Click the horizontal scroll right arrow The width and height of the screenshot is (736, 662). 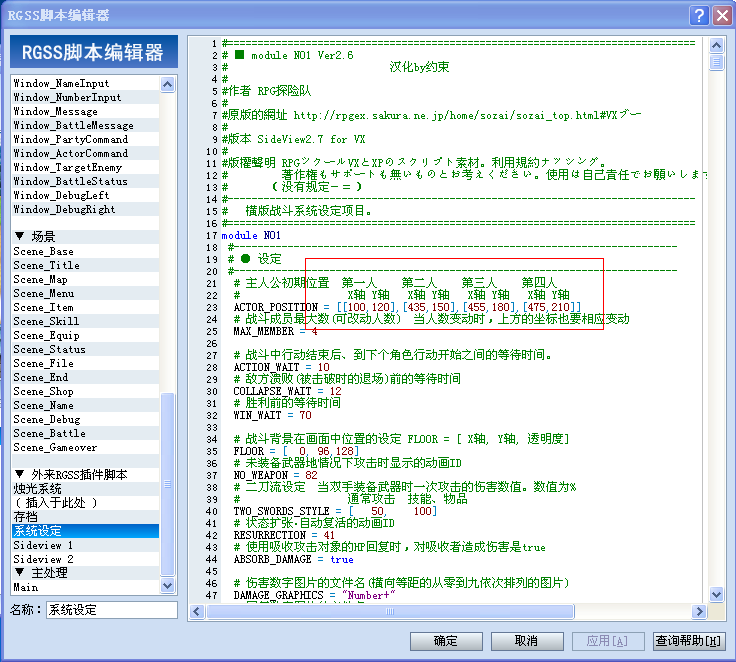coord(699,611)
